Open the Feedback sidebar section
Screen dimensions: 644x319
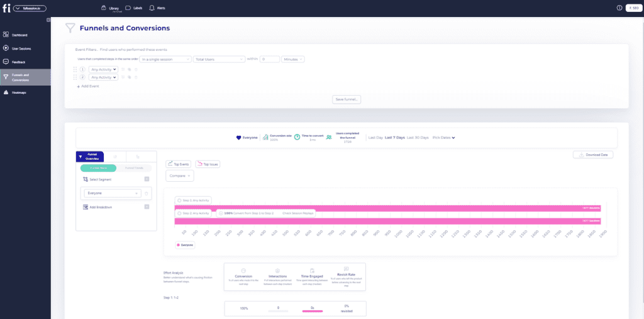(18, 62)
